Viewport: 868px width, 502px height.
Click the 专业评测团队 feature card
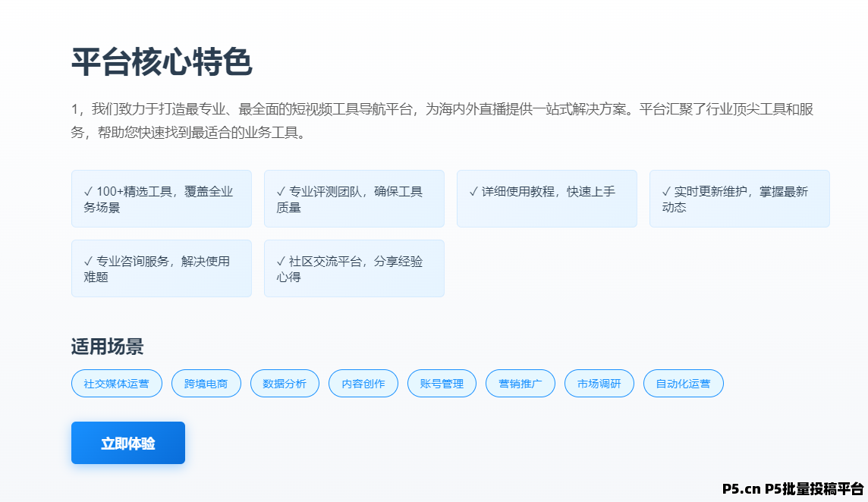354,198
